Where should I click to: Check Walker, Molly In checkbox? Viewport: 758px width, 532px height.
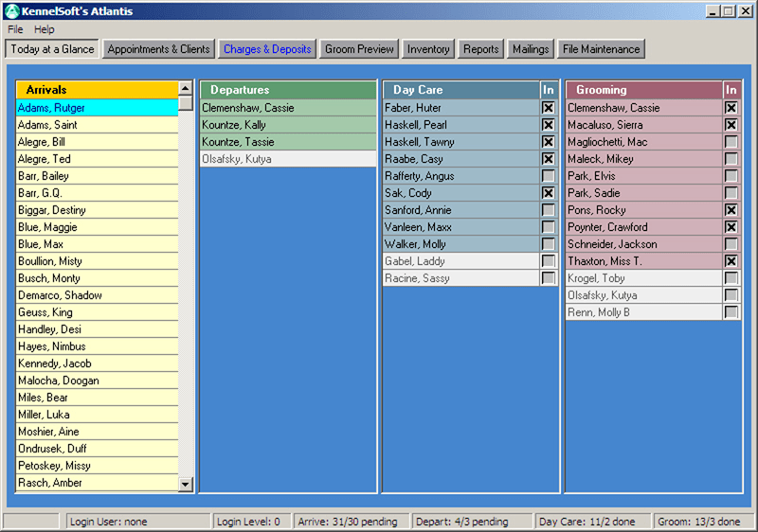[x=549, y=244]
